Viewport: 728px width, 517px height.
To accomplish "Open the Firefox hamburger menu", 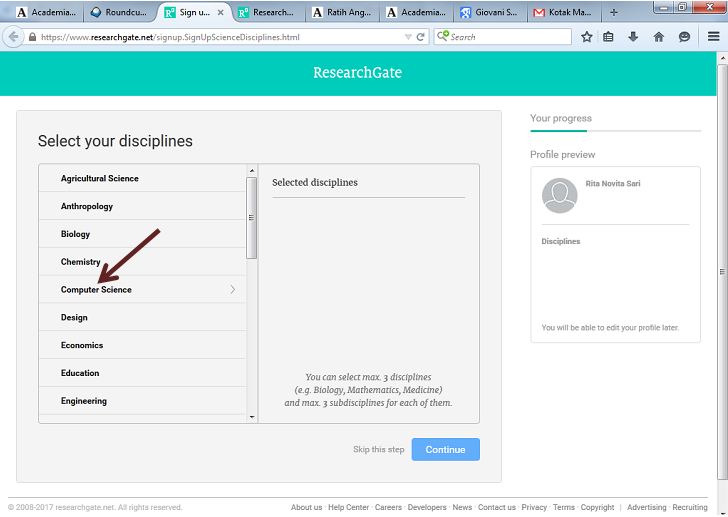I will (714, 36).
